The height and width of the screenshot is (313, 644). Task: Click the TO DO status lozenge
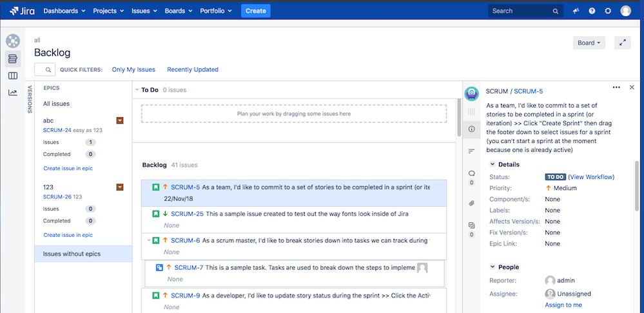point(555,177)
